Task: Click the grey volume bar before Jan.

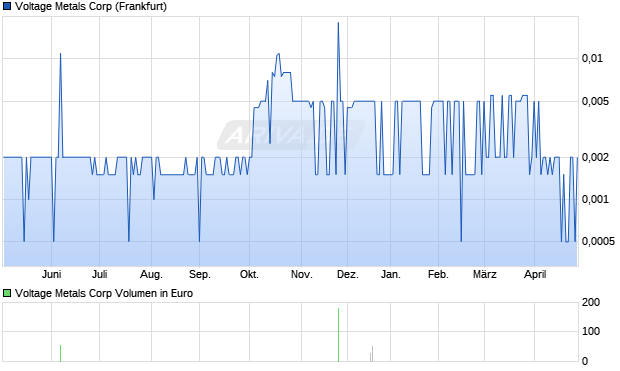Action: pyautogui.click(x=372, y=354)
